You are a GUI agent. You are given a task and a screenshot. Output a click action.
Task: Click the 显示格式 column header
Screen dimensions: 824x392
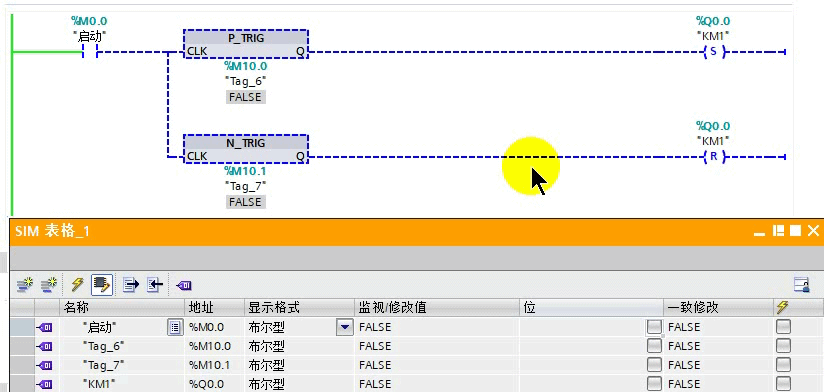pos(299,307)
